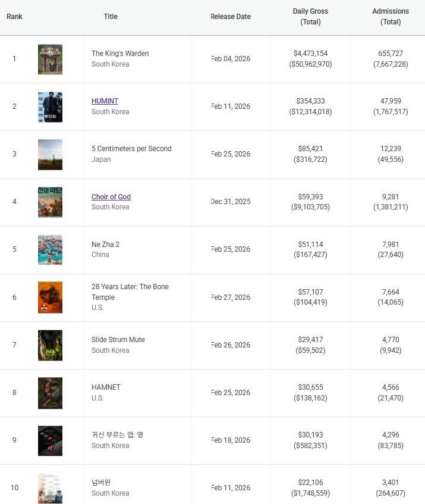Click The King's Warden title
The image size is (425, 504).
tap(120, 54)
